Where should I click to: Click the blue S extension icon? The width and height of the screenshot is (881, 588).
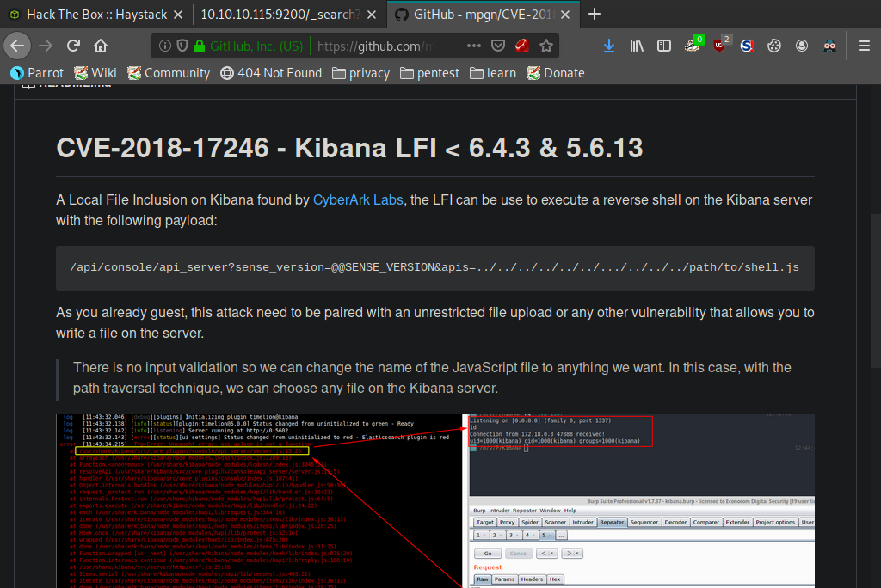(747, 46)
